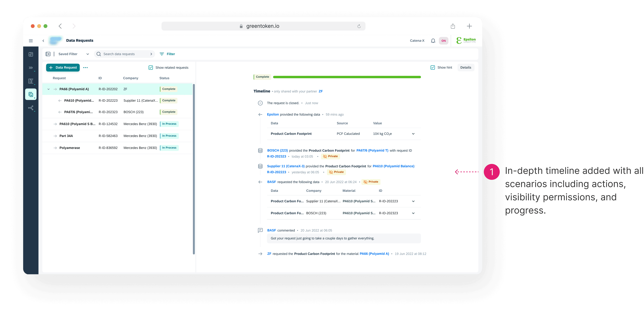Click the Catena-X header label
The image size is (644, 315).
click(417, 41)
